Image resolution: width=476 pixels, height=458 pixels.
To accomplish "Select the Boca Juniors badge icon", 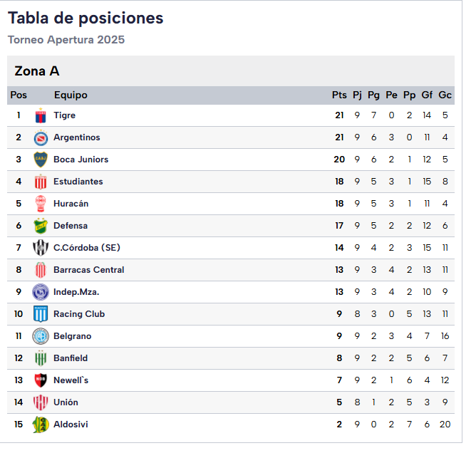I will [41, 160].
